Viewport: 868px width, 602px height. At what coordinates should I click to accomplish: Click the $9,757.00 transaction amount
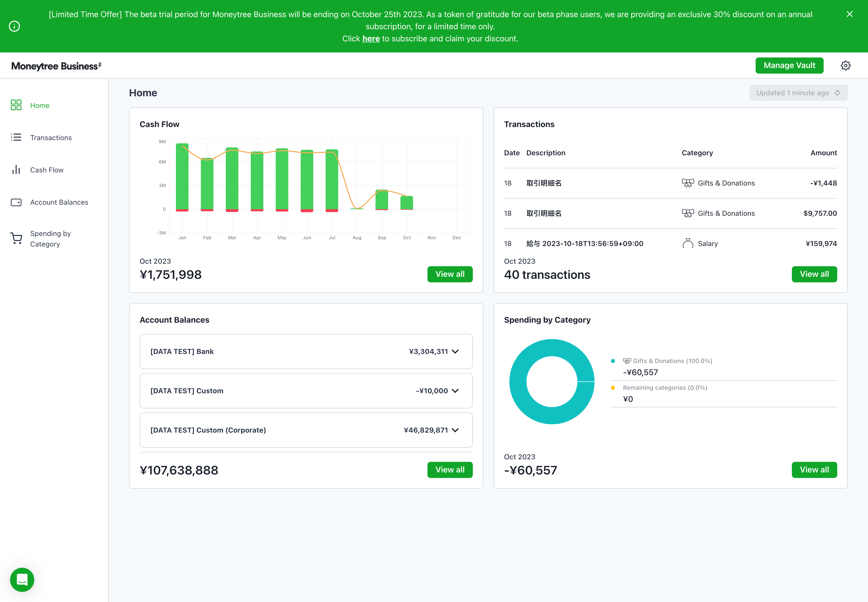(820, 213)
